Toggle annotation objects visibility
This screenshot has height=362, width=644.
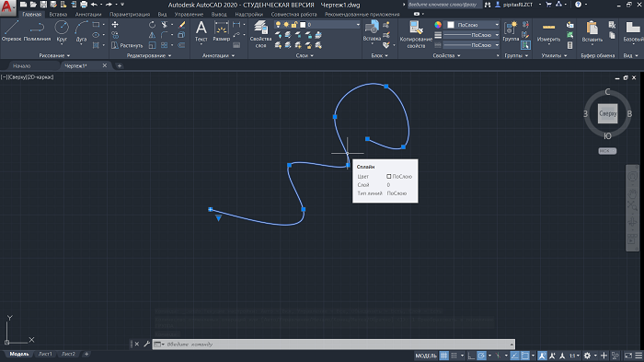(x=542, y=356)
